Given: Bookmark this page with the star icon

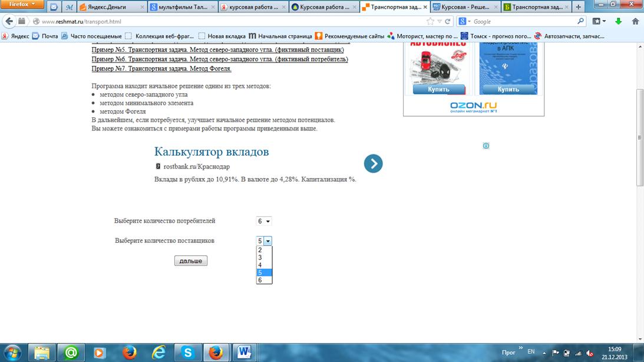Looking at the screenshot, I should pyautogui.click(x=430, y=21).
